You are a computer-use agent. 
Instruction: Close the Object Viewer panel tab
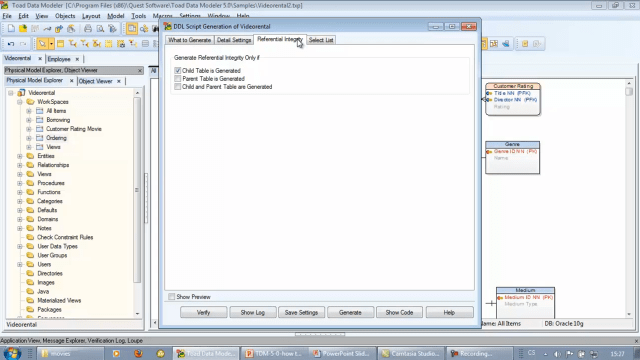pos(119,81)
